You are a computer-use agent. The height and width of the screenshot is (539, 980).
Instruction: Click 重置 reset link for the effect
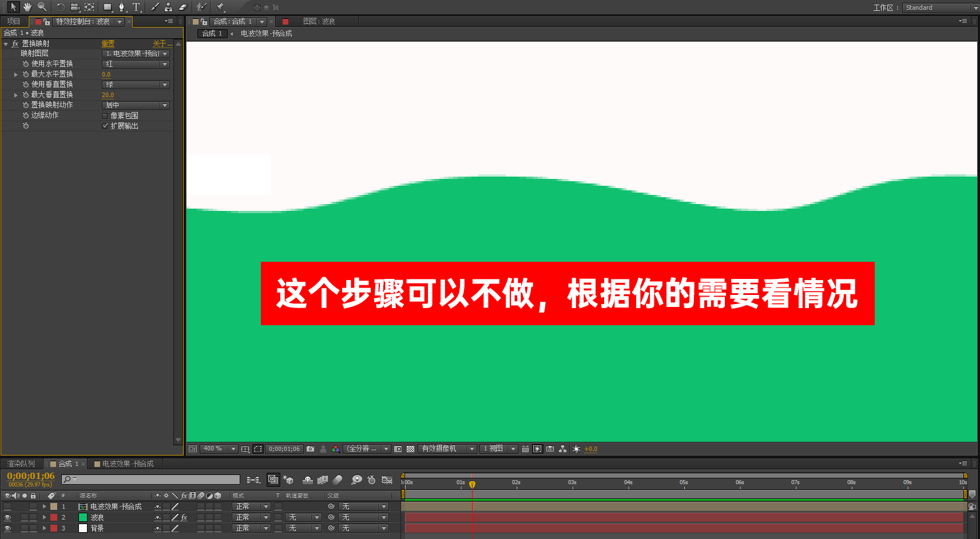[108, 43]
